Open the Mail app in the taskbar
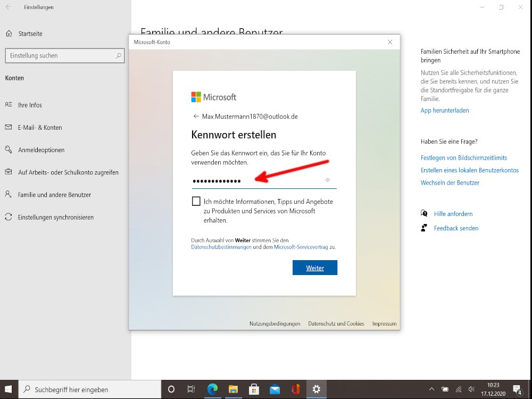Viewport: 532px width, 399px height. [275, 389]
